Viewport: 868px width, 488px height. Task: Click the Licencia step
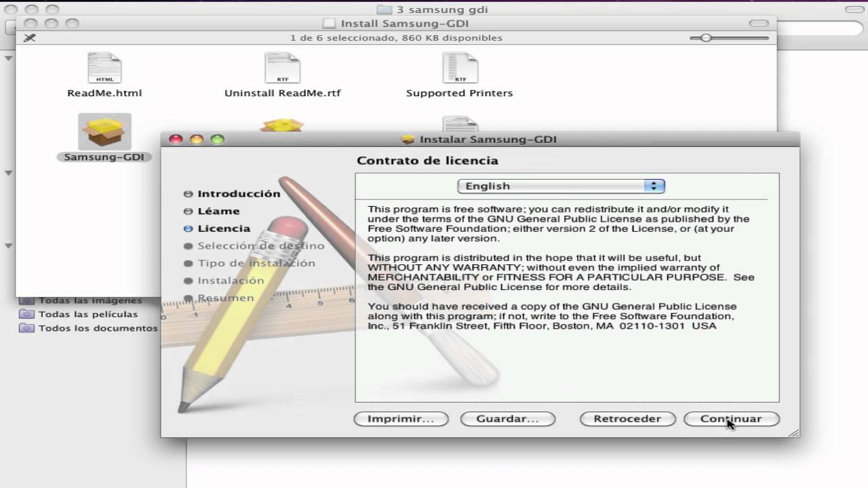[x=224, y=229]
